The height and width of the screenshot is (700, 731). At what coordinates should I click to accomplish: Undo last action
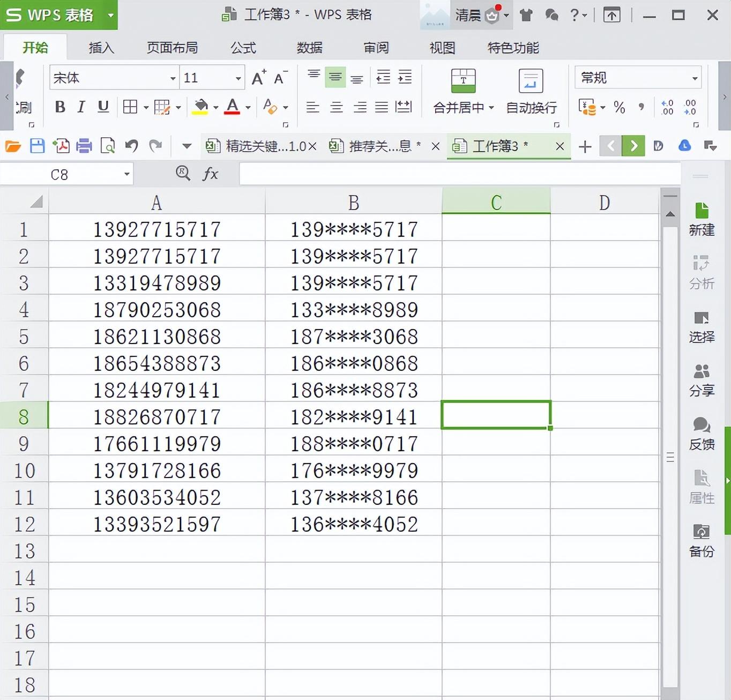point(132,146)
